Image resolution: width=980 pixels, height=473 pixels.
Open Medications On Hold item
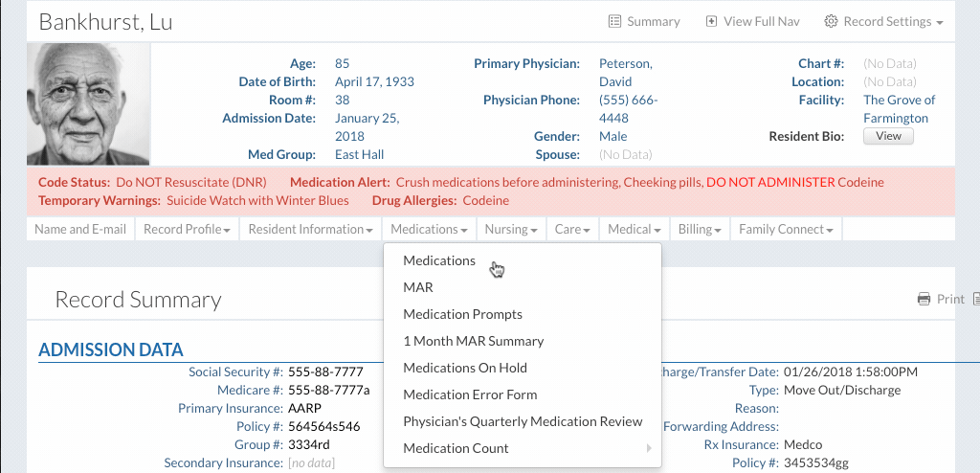[x=465, y=368]
